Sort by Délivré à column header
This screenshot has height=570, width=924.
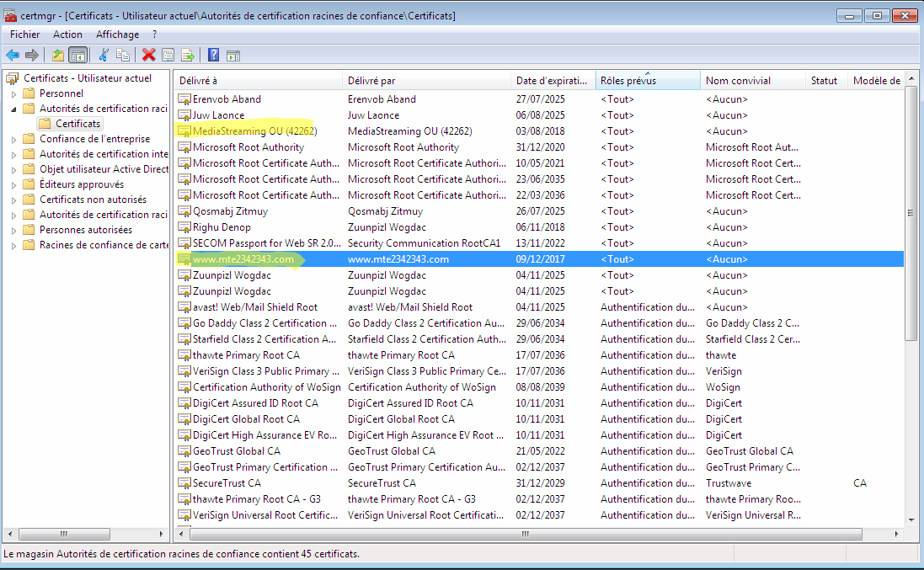(x=258, y=81)
